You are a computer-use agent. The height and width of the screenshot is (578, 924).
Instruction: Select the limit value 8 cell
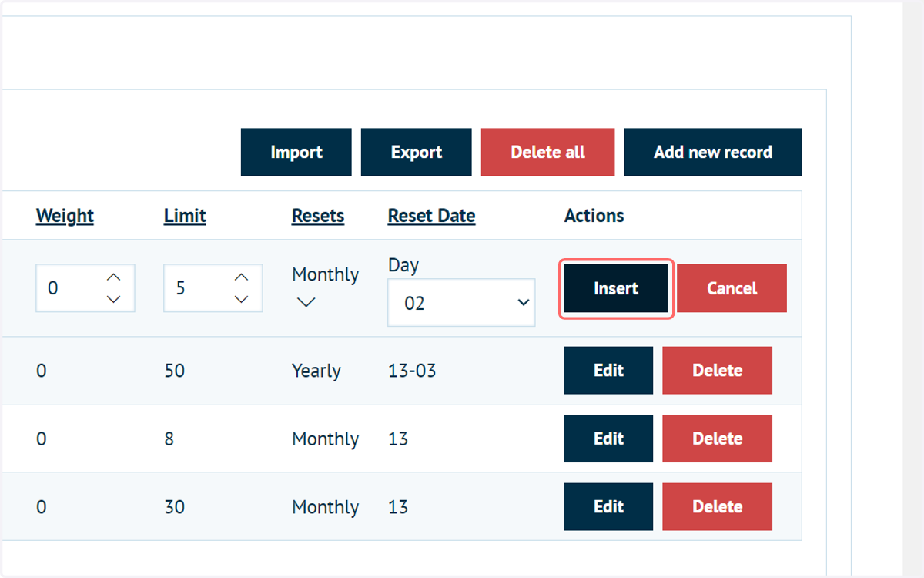pos(169,439)
